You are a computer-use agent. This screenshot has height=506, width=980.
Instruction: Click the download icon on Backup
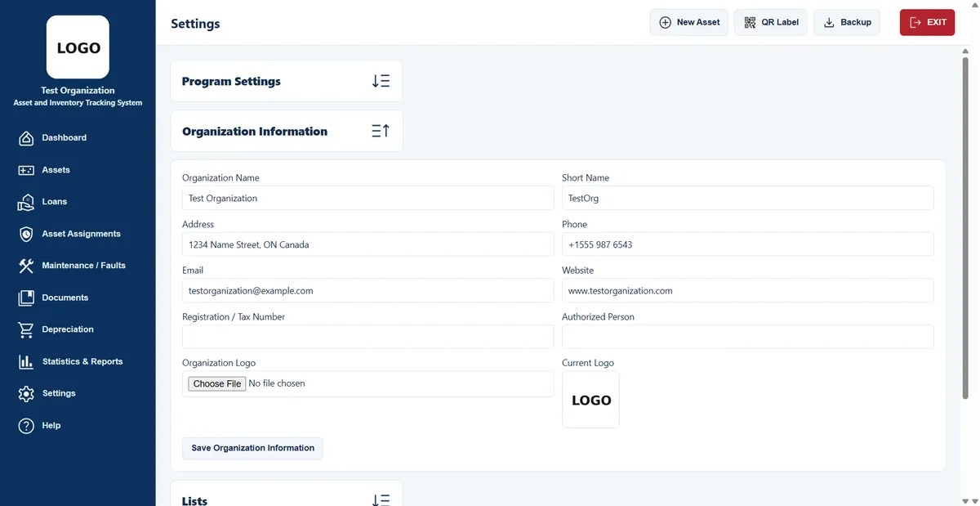829,22
